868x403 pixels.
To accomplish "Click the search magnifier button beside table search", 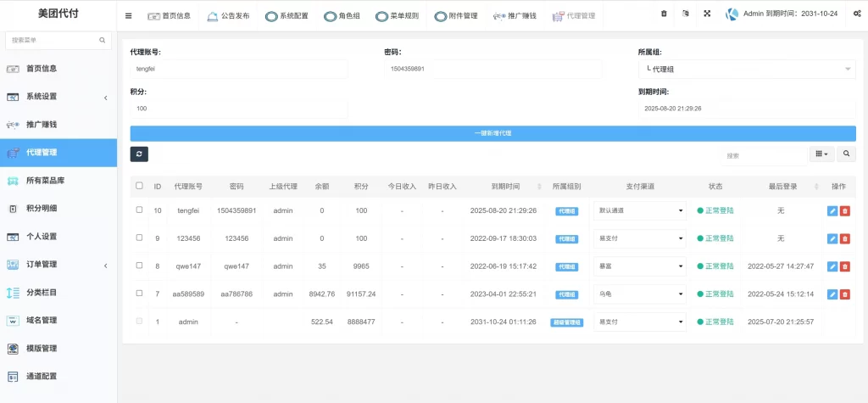I will pyautogui.click(x=846, y=154).
